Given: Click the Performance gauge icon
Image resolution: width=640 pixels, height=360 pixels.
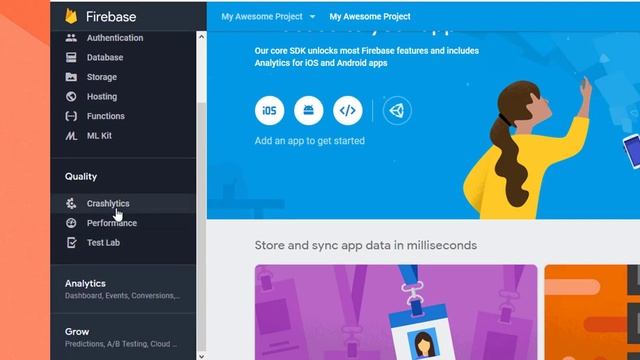Looking at the screenshot, I should [x=71, y=223].
